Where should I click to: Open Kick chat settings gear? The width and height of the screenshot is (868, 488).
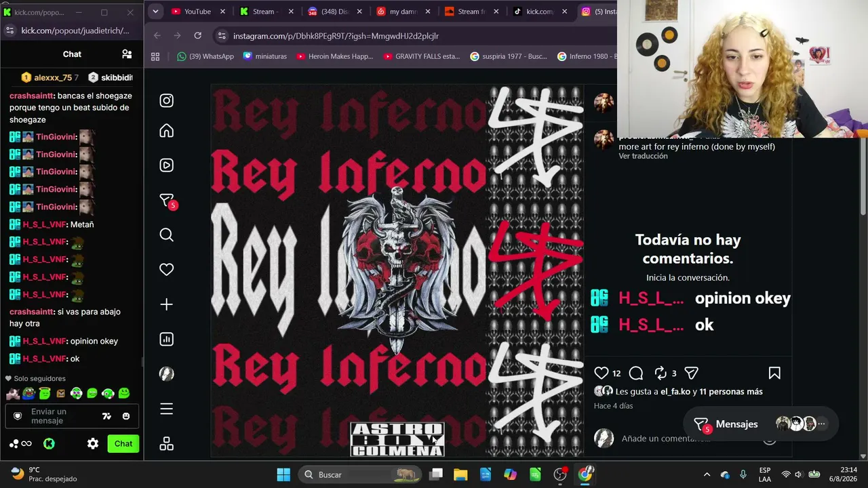[x=93, y=444]
